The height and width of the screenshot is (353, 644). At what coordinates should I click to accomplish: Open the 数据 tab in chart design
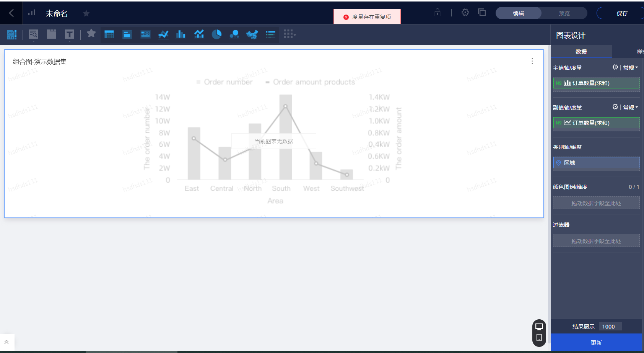point(581,52)
